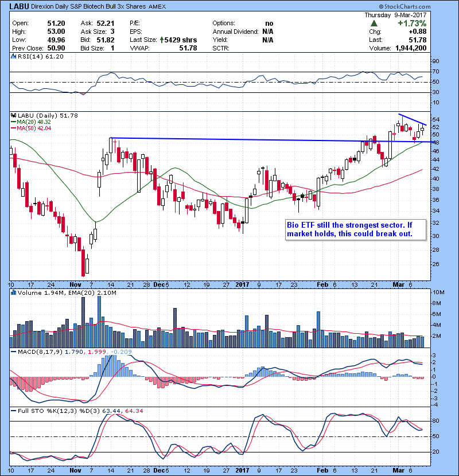Click 'Feb' on the price chart date axis
Viewport: 459px width, 476px height.
322,285
